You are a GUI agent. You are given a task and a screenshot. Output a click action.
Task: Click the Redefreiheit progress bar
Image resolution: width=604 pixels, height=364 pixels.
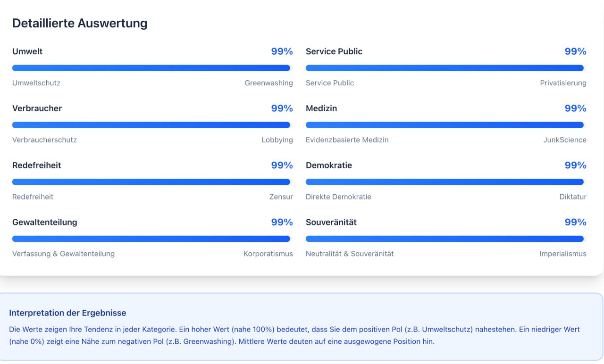point(152,182)
